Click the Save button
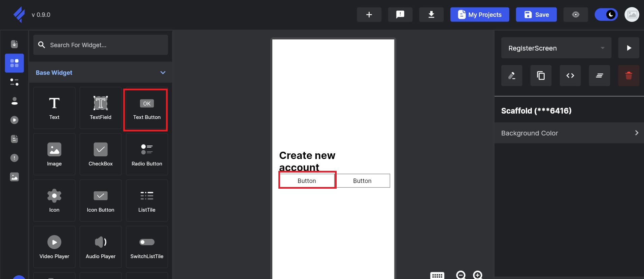 [536, 14]
